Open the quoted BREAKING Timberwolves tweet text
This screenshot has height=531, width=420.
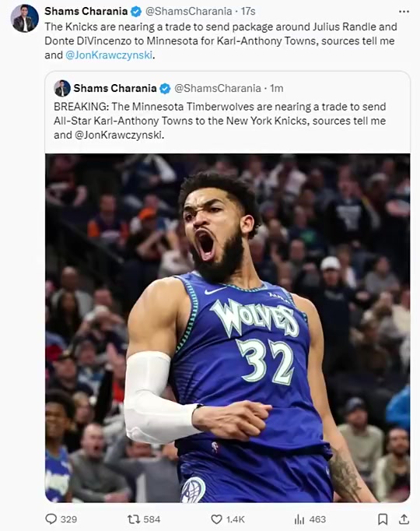pyautogui.click(x=220, y=121)
